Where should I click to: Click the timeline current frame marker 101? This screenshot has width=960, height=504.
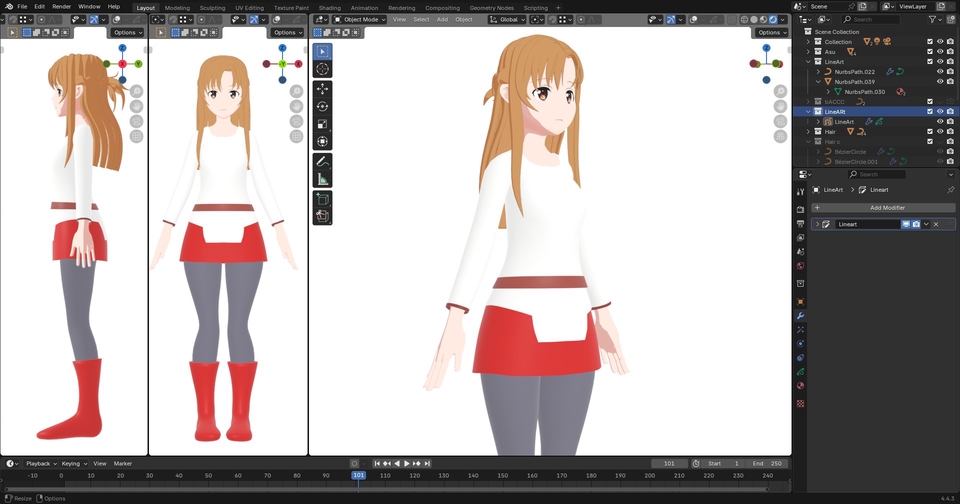point(358,476)
